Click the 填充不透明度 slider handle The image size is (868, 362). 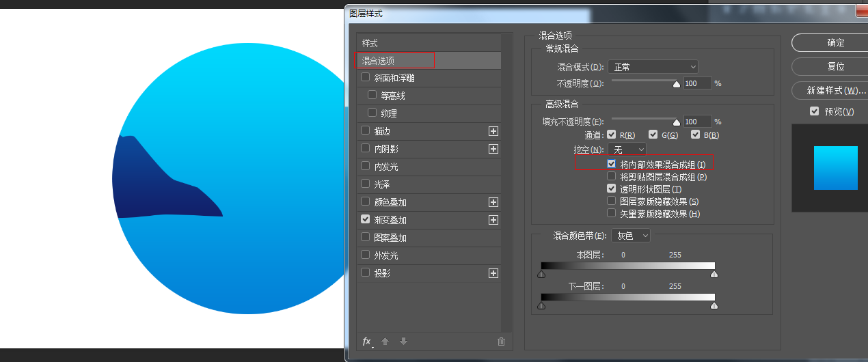[x=677, y=123]
